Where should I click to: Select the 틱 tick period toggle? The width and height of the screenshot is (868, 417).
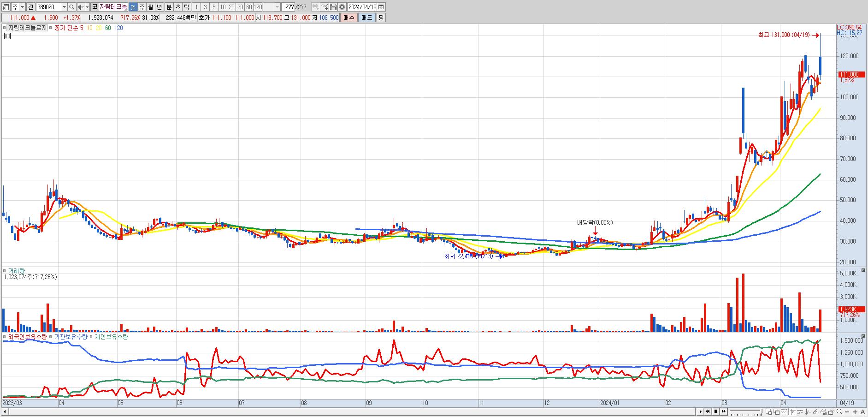tap(186, 7)
